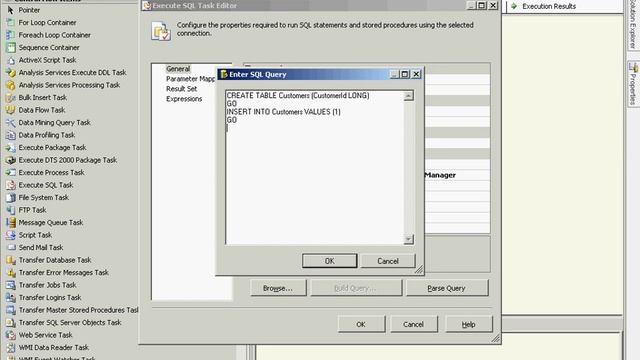The image size is (640, 360).
Task: Click the Send Mail Task icon
Action: coord(11,247)
